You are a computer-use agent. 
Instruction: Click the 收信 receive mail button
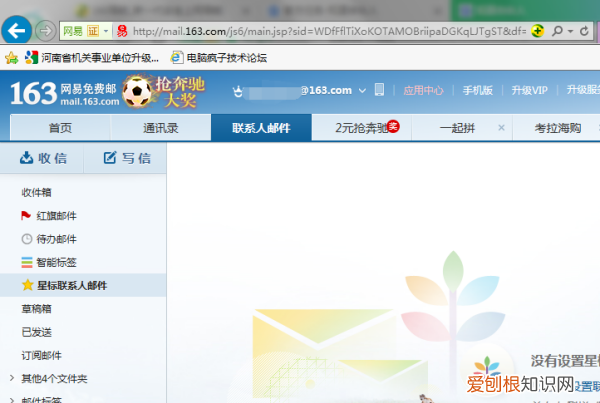click(x=42, y=158)
